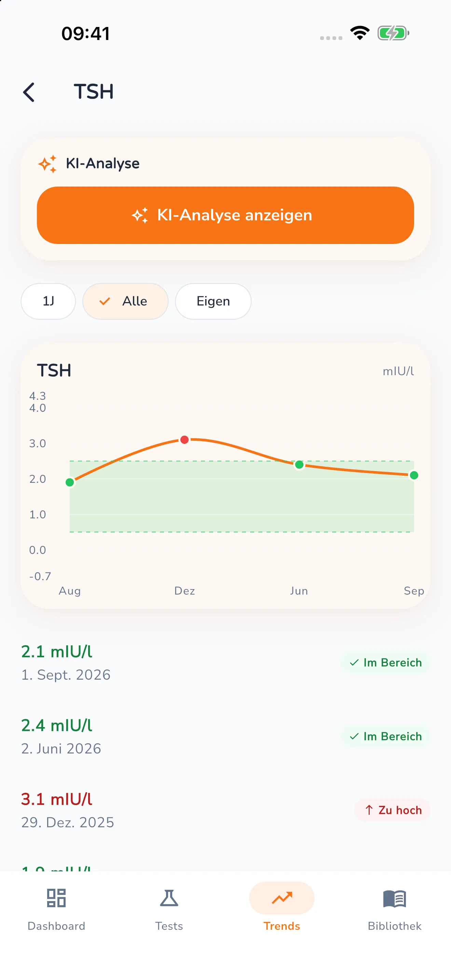Image resolution: width=451 pixels, height=980 pixels.
Task: Tap the Jun green data point
Action: pyautogui.click(x=299, y=464)
